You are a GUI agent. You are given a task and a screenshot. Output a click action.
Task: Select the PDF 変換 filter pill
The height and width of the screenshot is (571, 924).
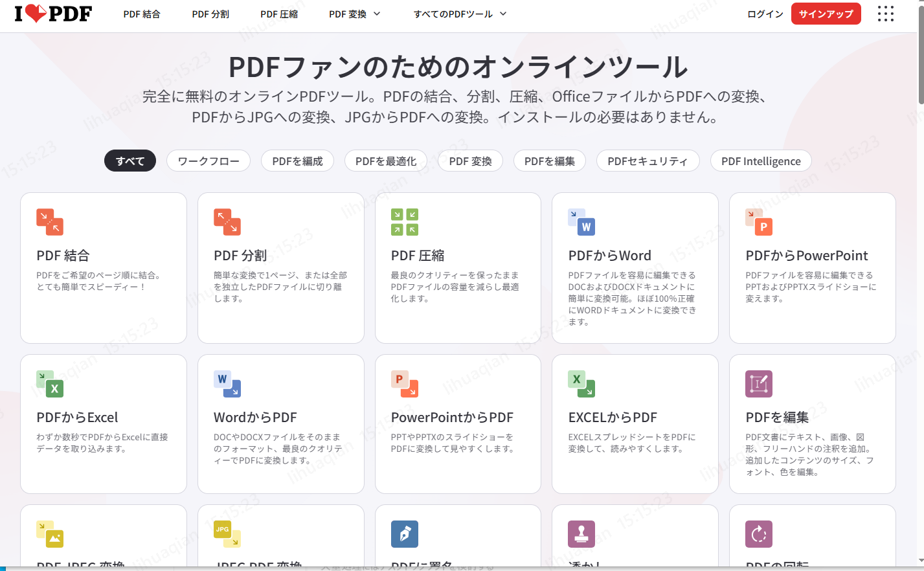tap(471, 161)
